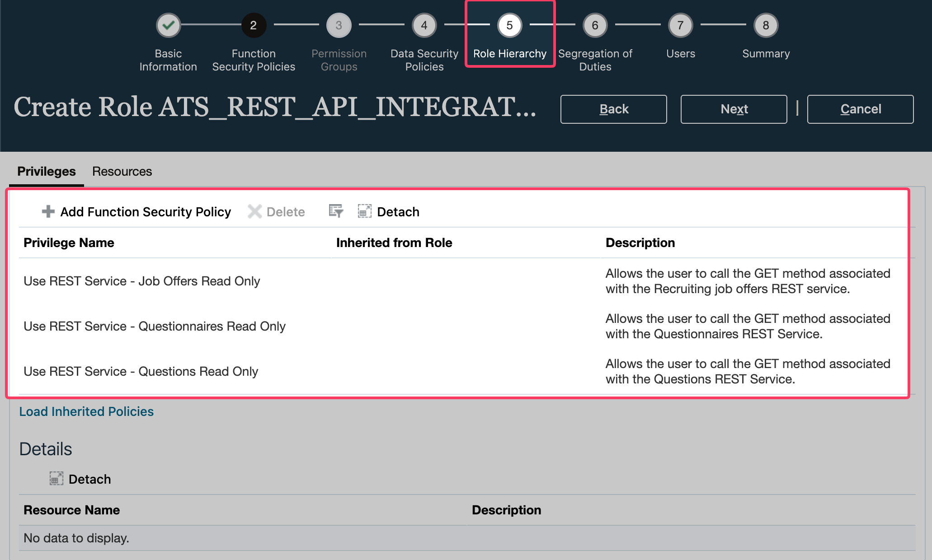Click the Delete X icon
This screenshot has height=560, width=932.
point(255,211)
